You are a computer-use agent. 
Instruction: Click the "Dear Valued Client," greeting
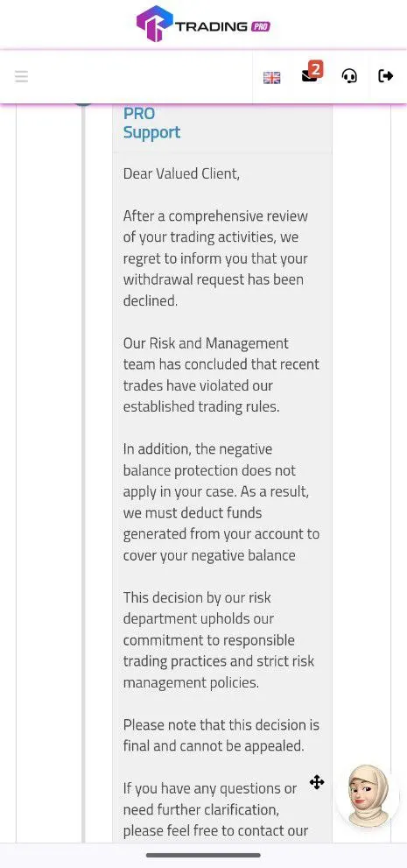(181, 173)
